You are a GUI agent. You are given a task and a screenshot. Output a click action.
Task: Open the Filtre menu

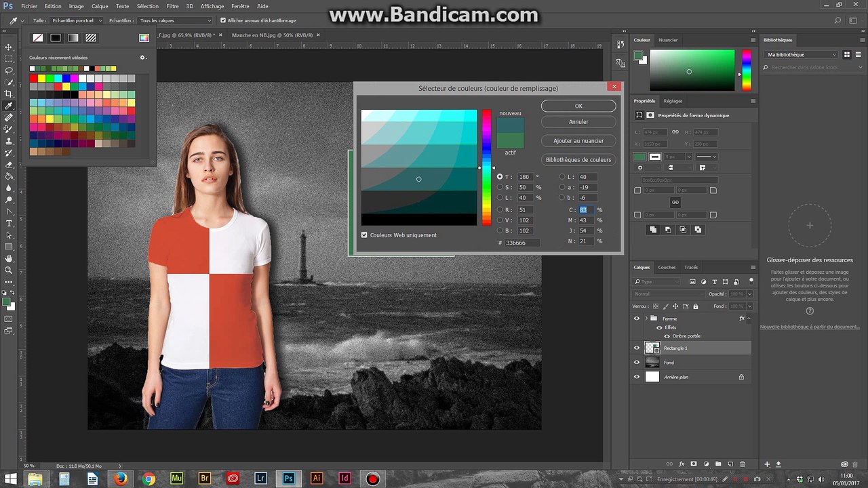(x=173, y=6)
